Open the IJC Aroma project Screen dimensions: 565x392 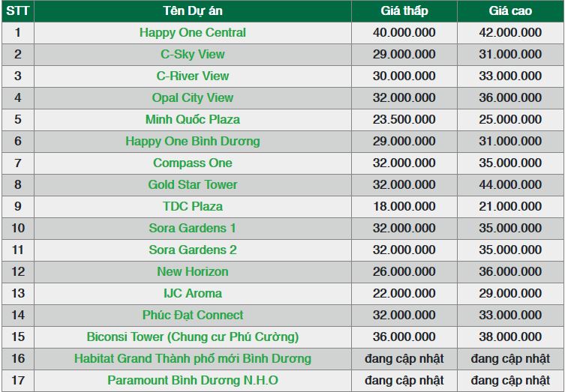[x=192, y=294]
